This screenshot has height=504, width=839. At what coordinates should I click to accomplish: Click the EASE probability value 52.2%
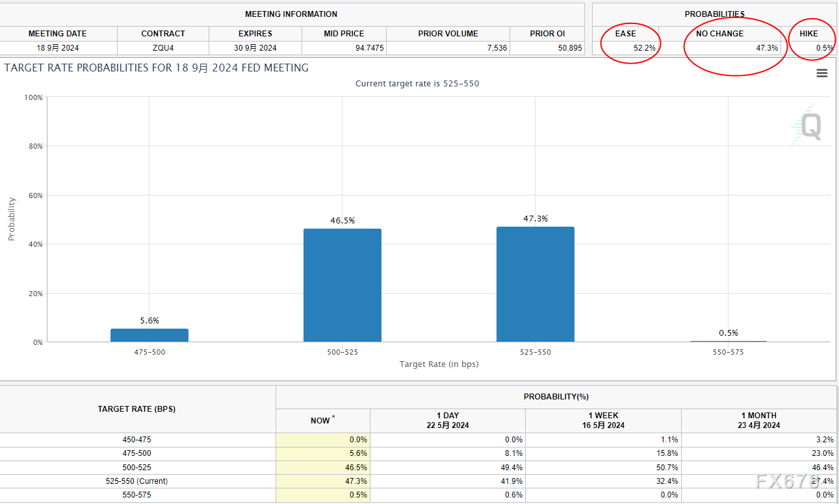644,48
